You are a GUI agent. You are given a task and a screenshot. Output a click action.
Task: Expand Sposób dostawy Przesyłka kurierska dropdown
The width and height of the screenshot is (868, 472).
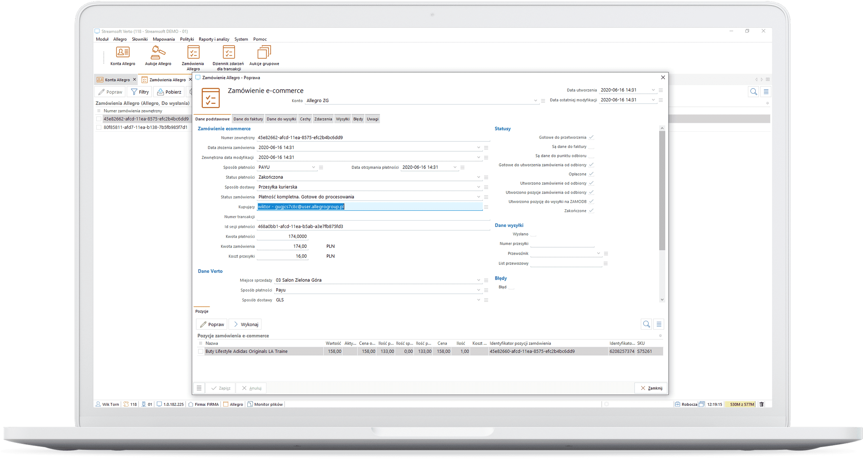(x=479, y=187)
